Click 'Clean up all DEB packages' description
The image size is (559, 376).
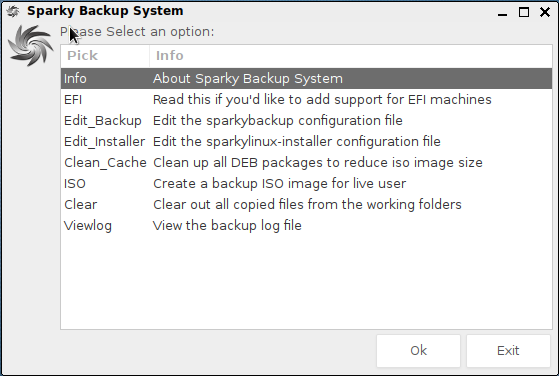point(318,163)
